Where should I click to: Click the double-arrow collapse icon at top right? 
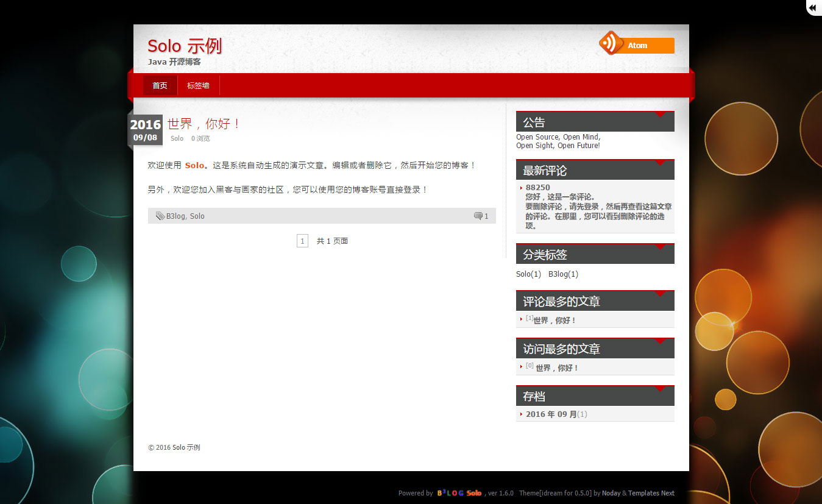pyautogui.click(x=813, y=7)
